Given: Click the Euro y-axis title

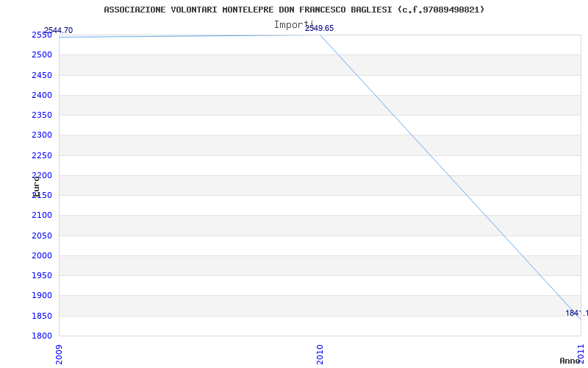Looking at the screenshot, I should 36,185.
